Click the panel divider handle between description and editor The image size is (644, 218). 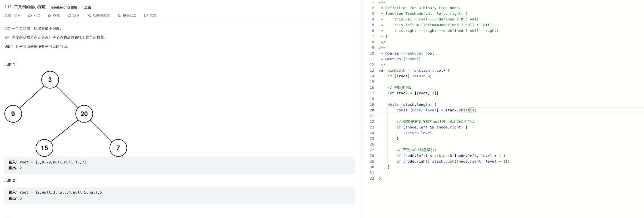click(362, 139)
